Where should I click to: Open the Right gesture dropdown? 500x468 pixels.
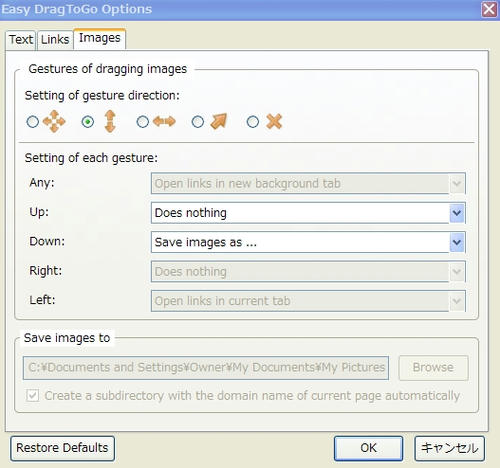[x=308, y=271]
